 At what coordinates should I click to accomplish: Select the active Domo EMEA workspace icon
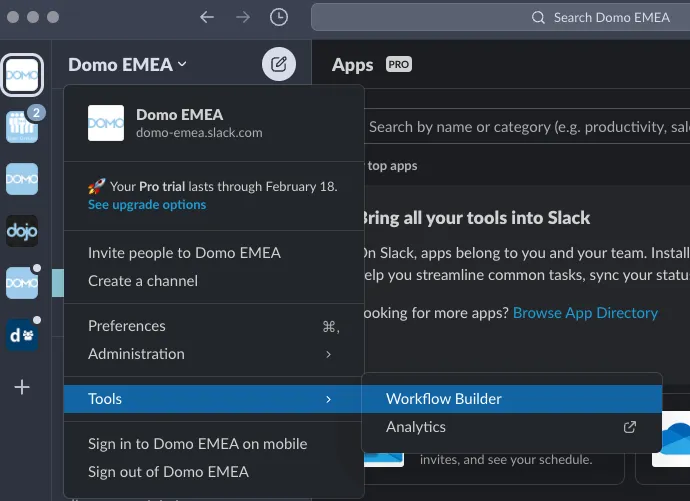click(x=22, y=74)
